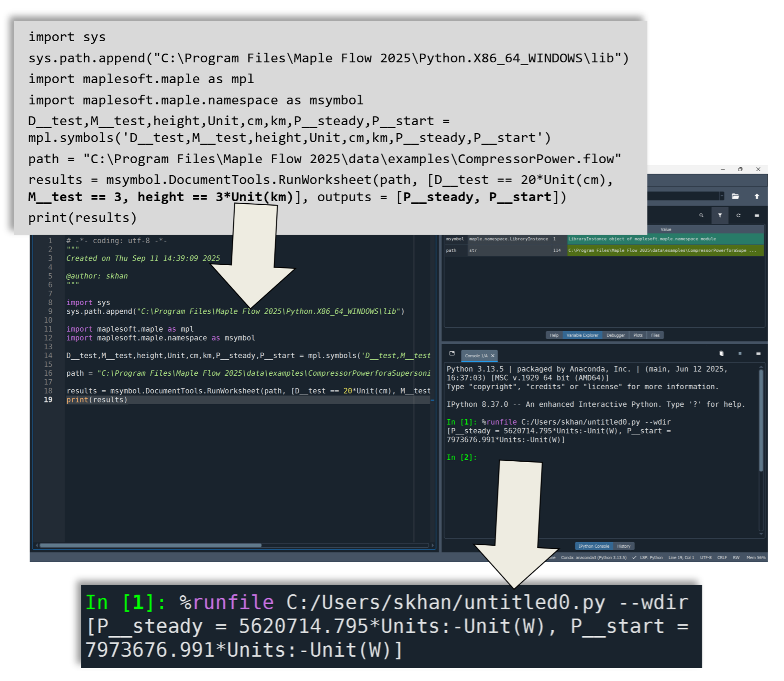Screen dimensions: 784x681
Task: Click the search variables magnifier icon
Action: click(701, 215)
